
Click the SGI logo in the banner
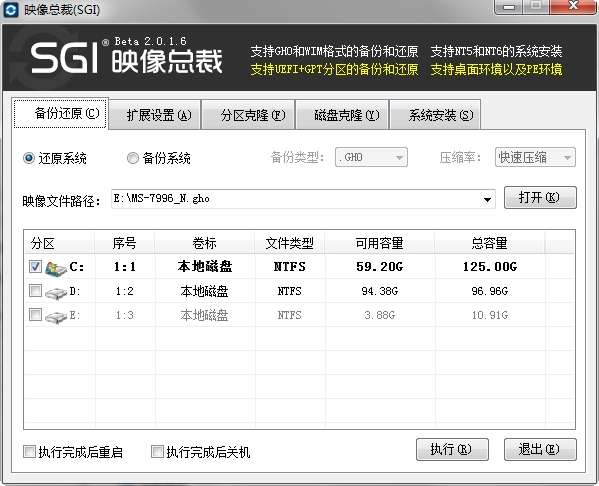point(65,58)
